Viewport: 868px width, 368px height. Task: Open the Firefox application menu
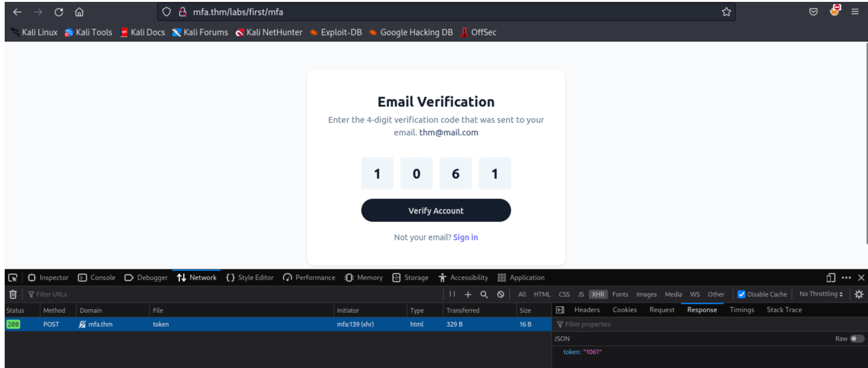(x=855, y=12)
